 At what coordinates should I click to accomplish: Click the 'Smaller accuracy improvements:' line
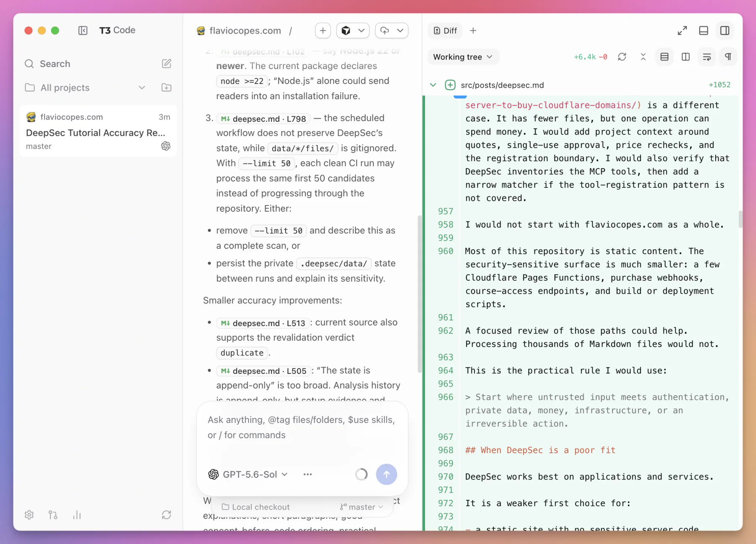pyautogui.click(x=273, y=300)
